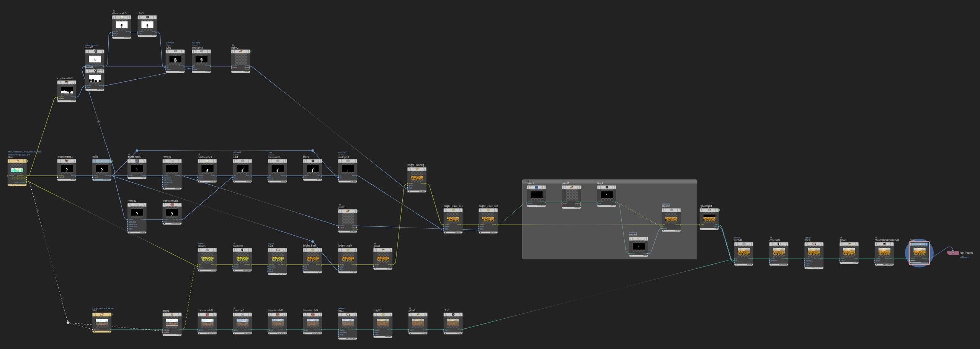980x349 pixels.
Task: Click the chromaticaberration1 node icon
Action: [884, 244]
